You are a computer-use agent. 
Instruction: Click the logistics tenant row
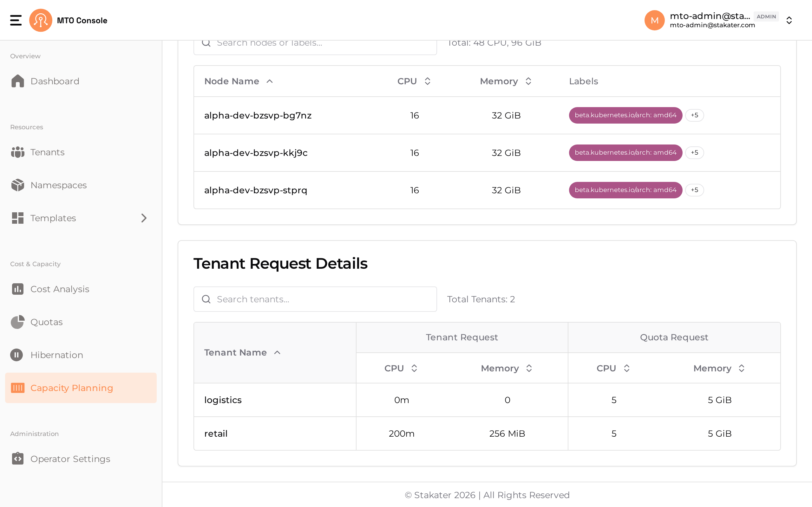487,400
